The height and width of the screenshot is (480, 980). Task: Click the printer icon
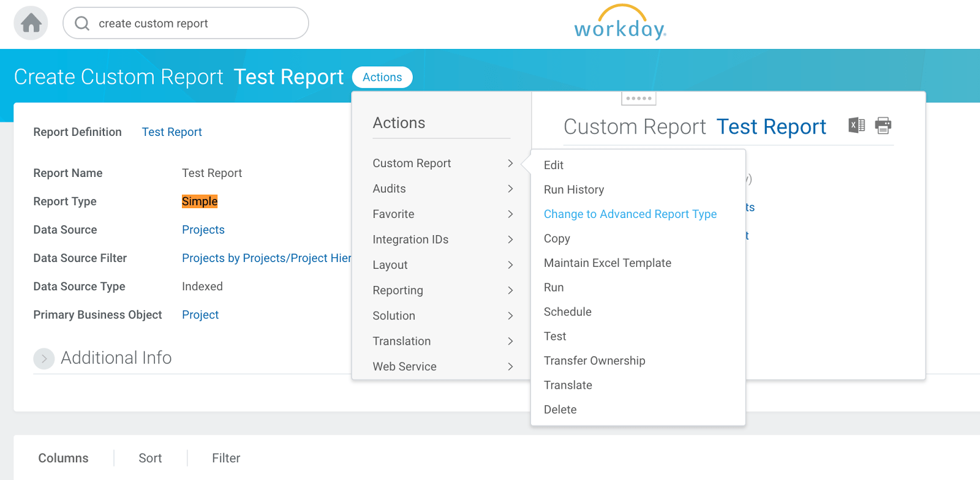click(883, 126)
